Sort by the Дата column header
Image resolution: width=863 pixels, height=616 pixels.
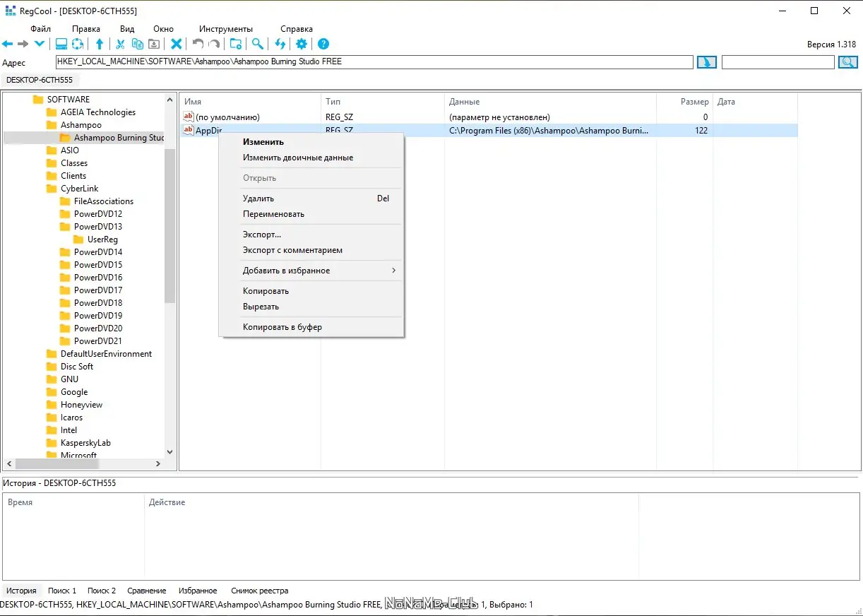click(x=726, y=102)
